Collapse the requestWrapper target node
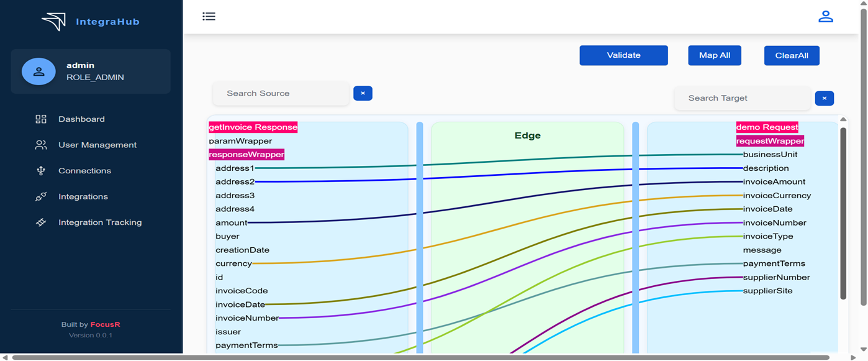The image size is (868, 361). pyautogui.click(x=770, y=141)
